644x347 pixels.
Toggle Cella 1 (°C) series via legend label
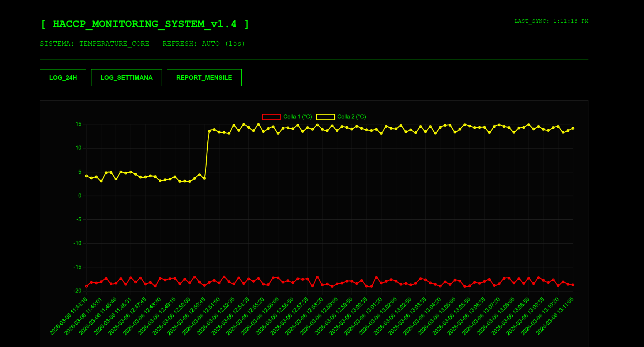(297, 117)
